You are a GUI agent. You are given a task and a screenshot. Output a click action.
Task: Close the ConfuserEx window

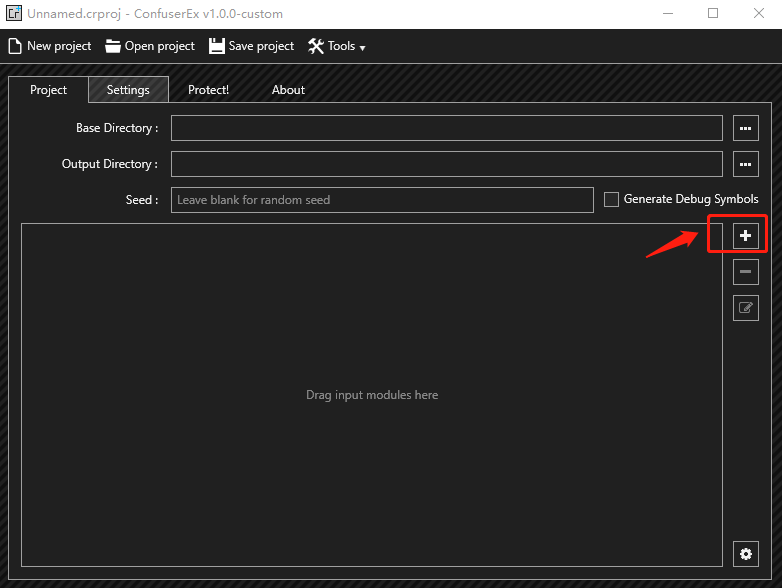(759, 13)
